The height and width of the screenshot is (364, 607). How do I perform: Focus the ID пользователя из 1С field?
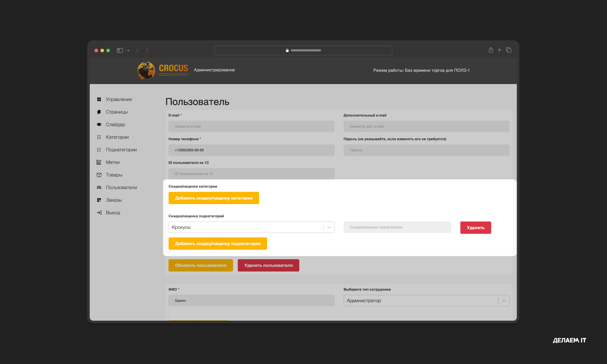[251, 174]
